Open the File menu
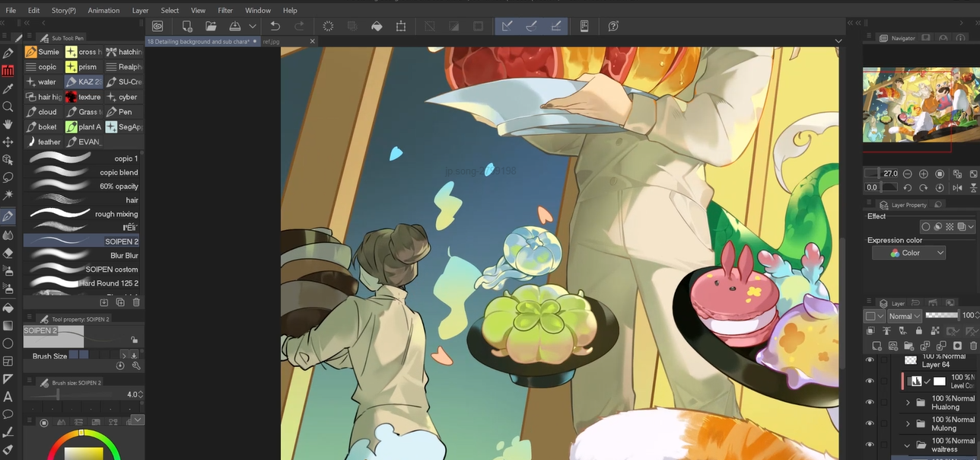The height and width of the screenshot is (460, 980). pyautogui.click(x=11, y=11)
